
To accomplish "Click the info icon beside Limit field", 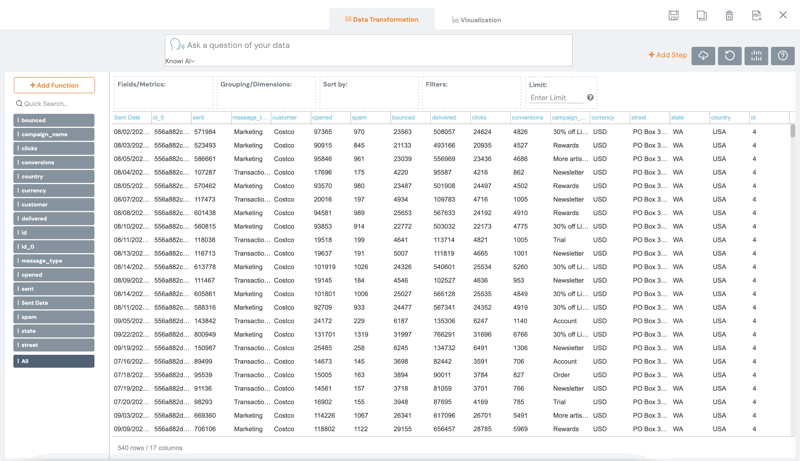I will tap(590, 98).
